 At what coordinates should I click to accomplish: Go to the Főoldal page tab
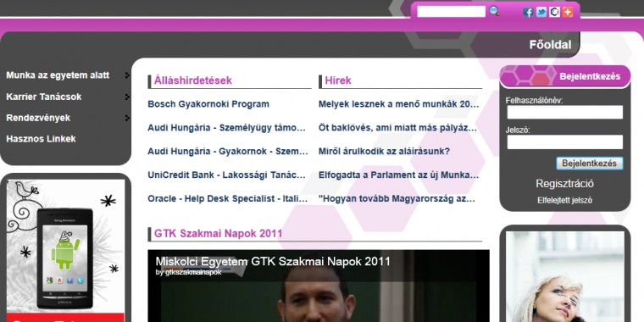(550, 45)
